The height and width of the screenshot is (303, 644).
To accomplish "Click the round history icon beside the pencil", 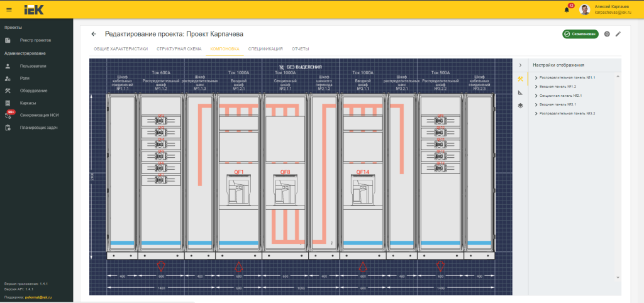I will [x=607, y=34].
